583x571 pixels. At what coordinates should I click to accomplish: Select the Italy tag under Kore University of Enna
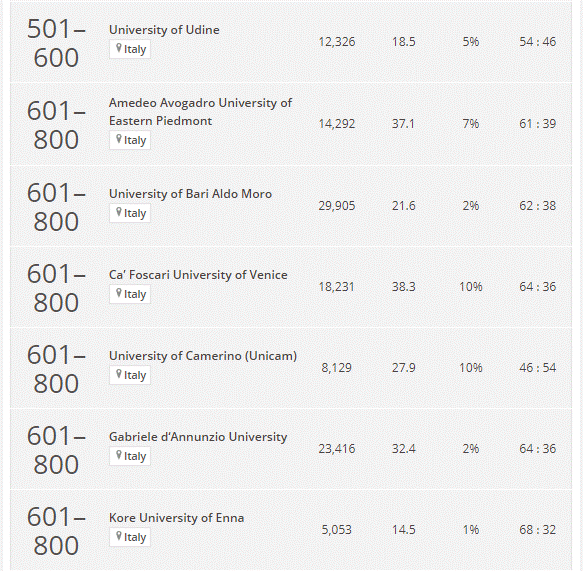coord(130,537)
